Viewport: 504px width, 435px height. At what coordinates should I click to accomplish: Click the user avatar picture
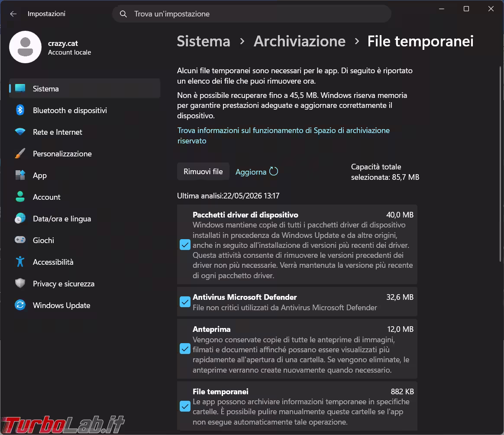(x=26, y=47)
